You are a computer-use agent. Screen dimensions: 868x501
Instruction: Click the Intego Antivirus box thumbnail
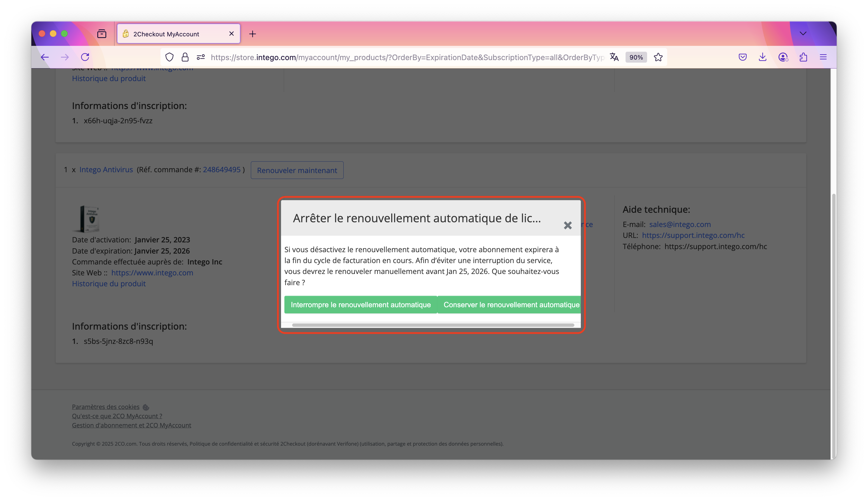87,219
